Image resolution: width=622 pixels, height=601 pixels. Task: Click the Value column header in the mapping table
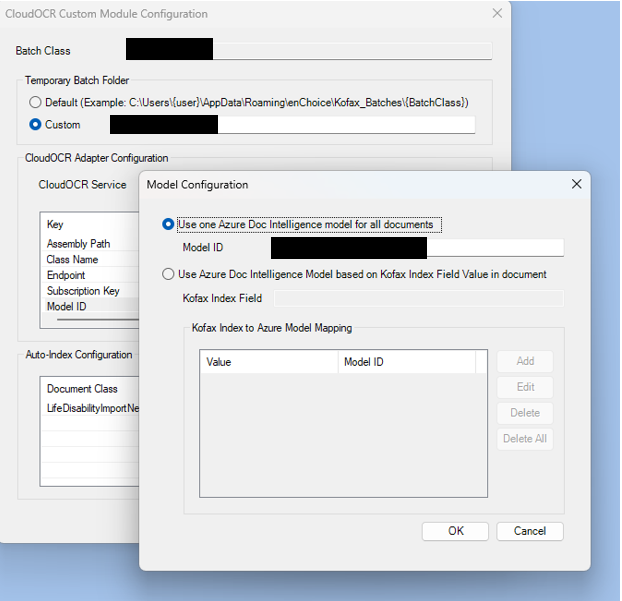(x=270, y=362)
